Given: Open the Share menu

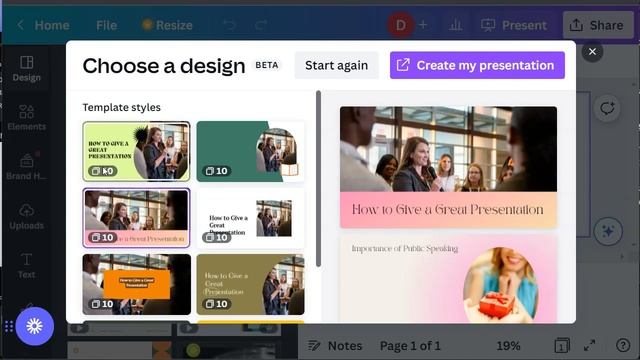Looking at the screenshot, I should pyautogui.click(x=598, y=25).
